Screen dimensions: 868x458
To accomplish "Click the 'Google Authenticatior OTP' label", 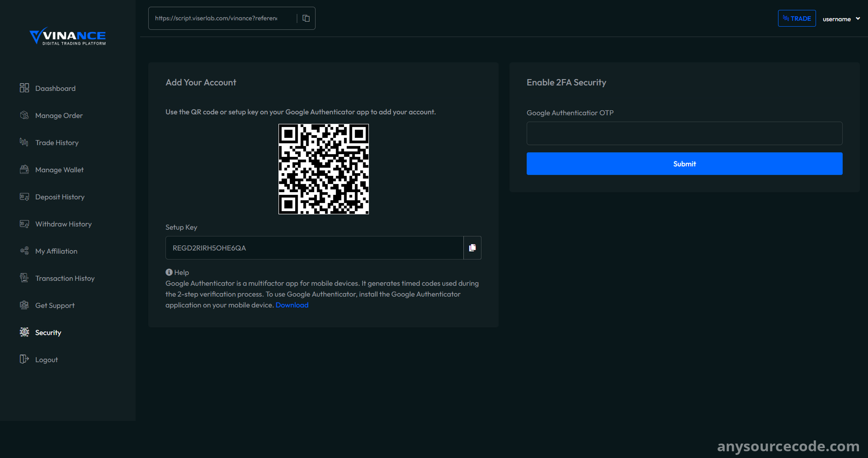I will 570,113.
